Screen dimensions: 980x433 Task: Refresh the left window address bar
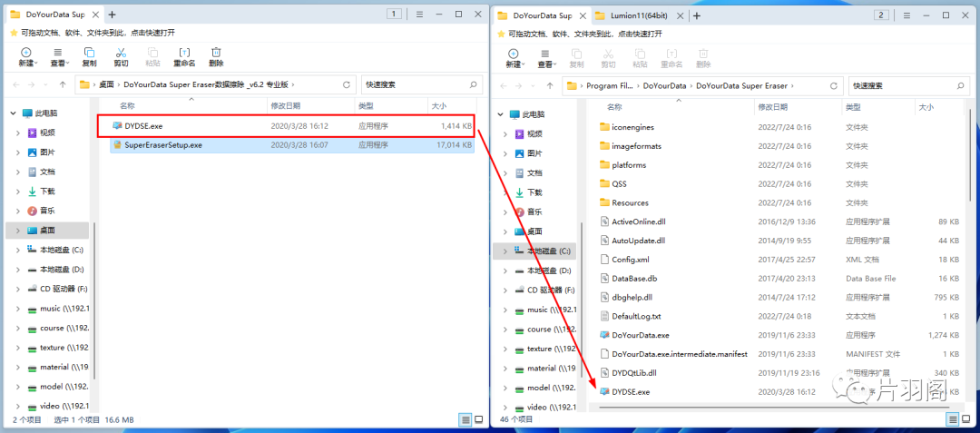347,84
